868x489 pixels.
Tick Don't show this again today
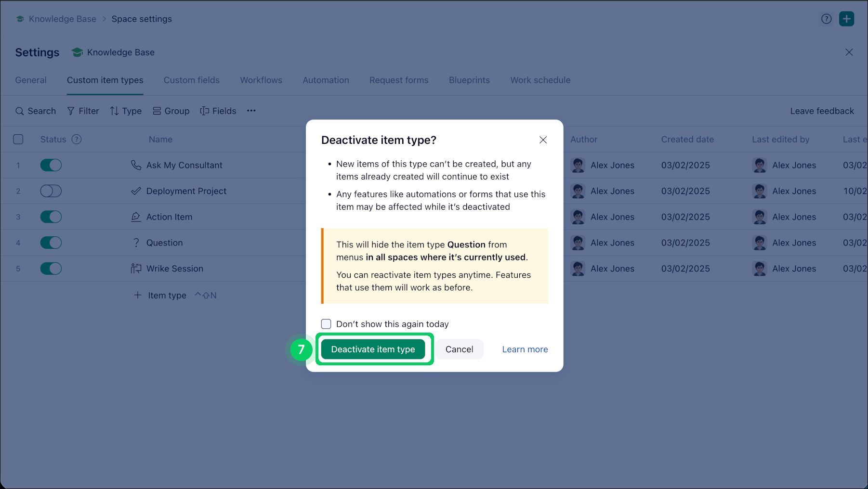click(x=326, y=324)
